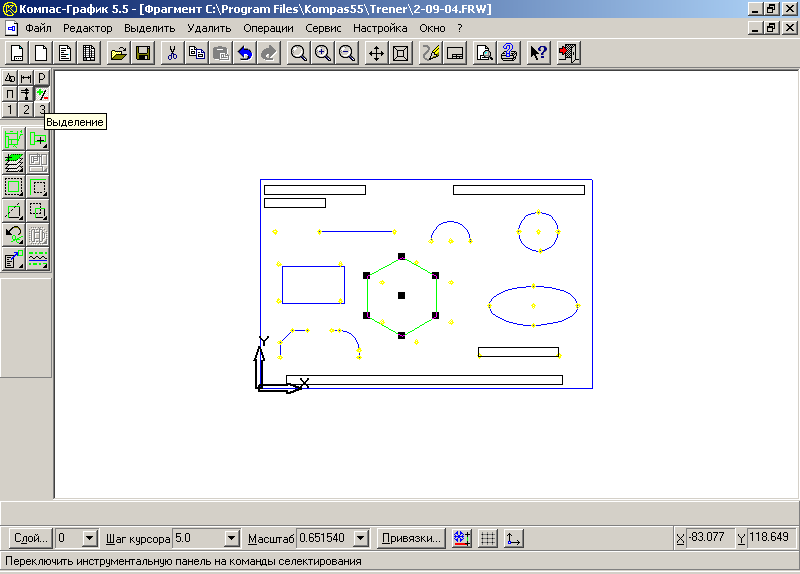Toggle global snaps button in status bar
The image size is (800, 574).
[x=462, y=538]
